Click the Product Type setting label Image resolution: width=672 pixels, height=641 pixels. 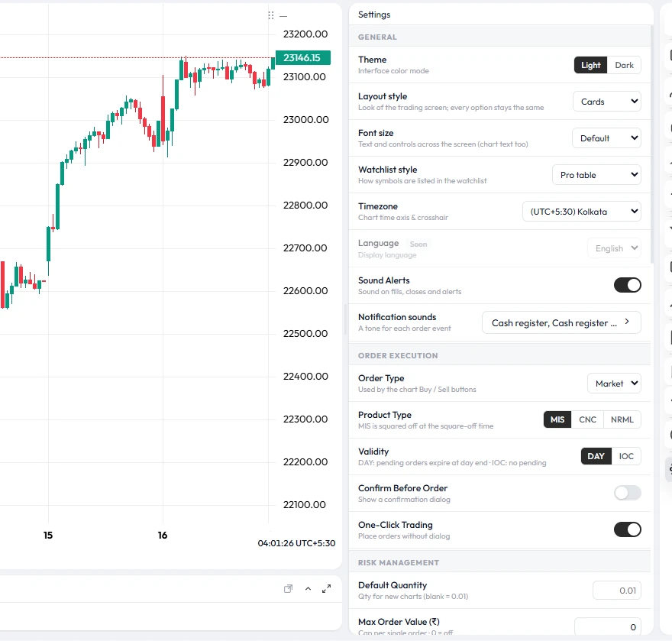coord(385,415)
